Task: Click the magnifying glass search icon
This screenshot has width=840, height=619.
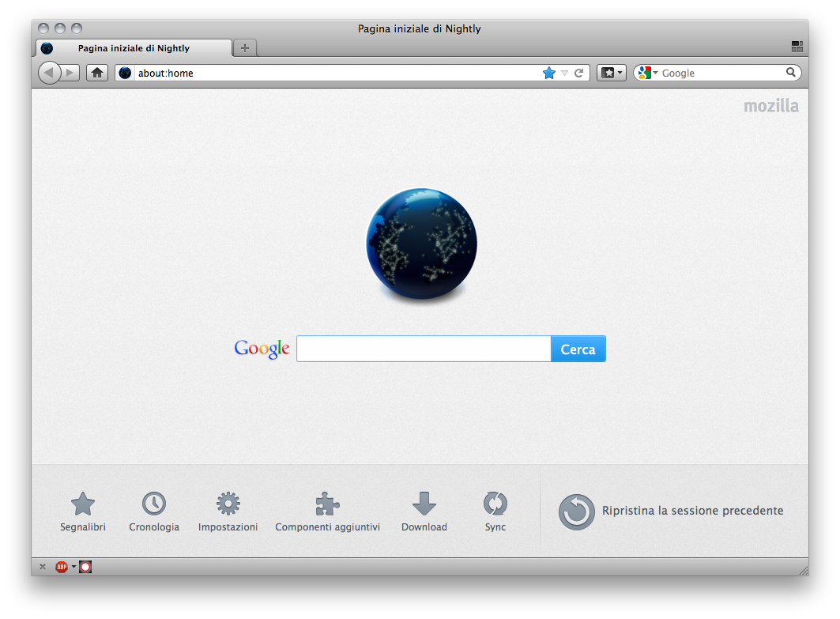Action: click(x=791, y=73)
